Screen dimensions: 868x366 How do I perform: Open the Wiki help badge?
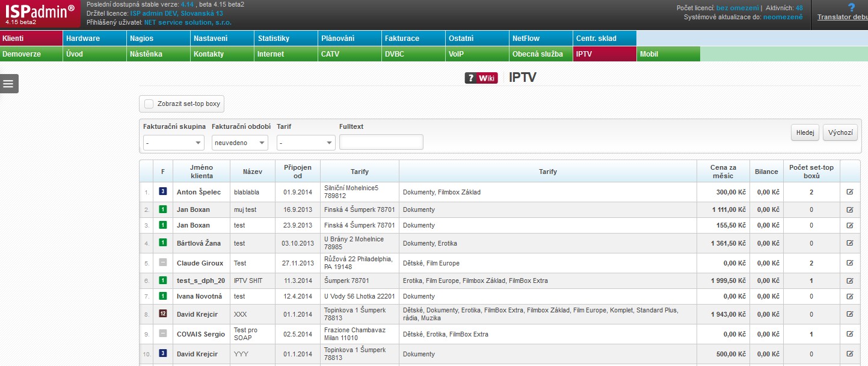click(x=481, y=78)
